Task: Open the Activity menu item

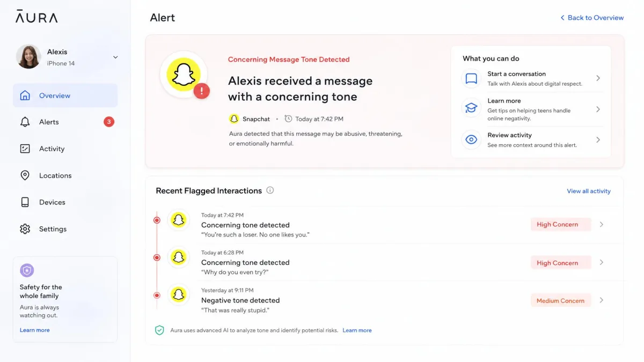Action: (65, 149)
